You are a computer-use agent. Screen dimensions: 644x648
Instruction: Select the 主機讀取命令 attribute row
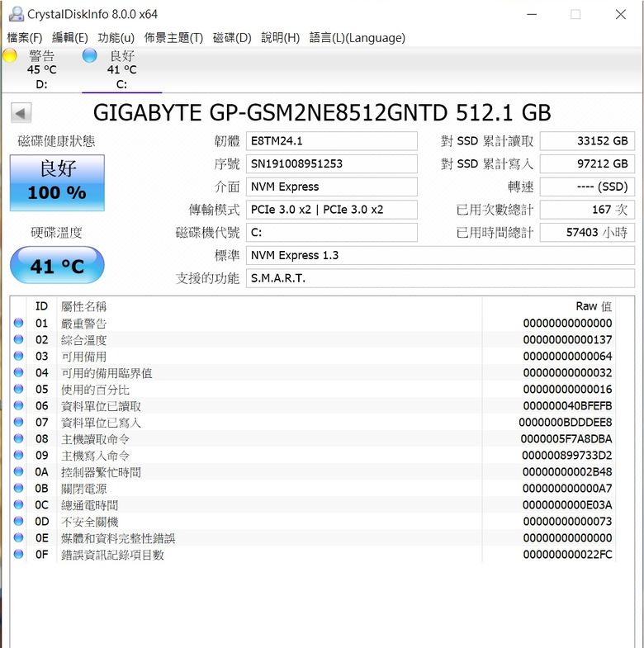coord(313,438)
